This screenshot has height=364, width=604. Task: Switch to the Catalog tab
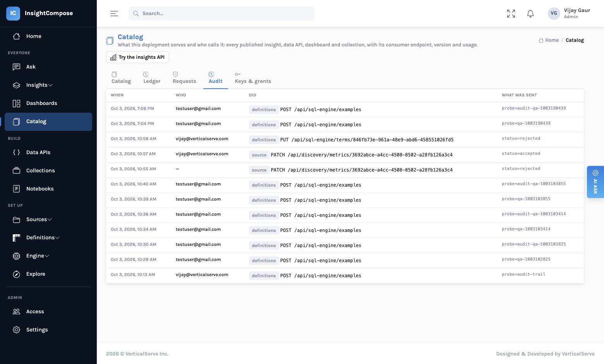121,78
